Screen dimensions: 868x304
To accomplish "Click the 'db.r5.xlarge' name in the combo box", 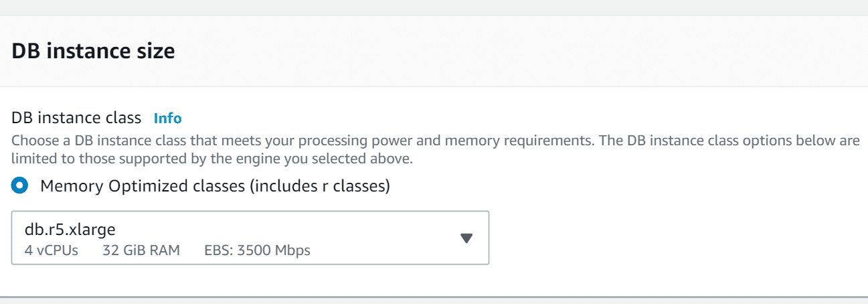I will (x=70, y=230).
